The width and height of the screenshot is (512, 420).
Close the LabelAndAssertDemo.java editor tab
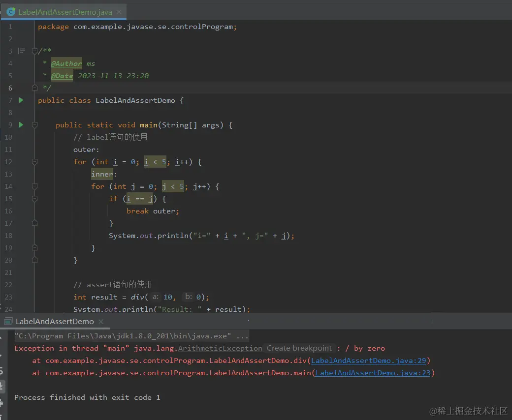coord(119,12)
